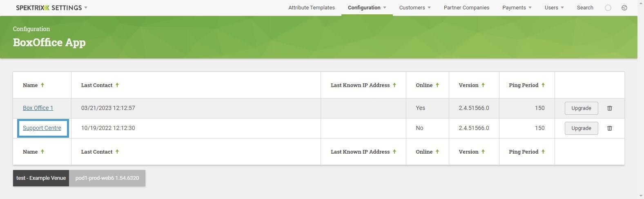644x199 pixels.
Task: Delete the Box Office 1 row
Action: pyautogui.click(x=610, y=108)
